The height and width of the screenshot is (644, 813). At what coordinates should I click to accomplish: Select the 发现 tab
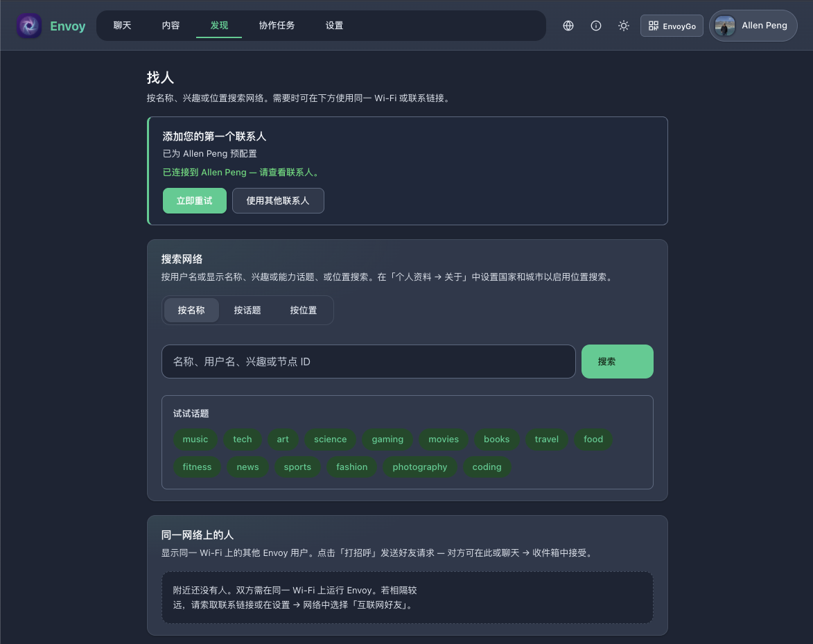click(219, 26)
